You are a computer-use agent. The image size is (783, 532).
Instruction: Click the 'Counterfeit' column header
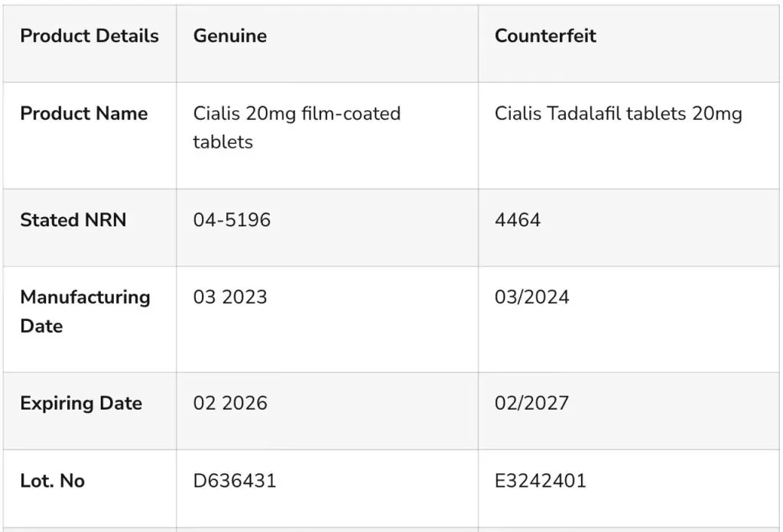(x=545, y=36)
